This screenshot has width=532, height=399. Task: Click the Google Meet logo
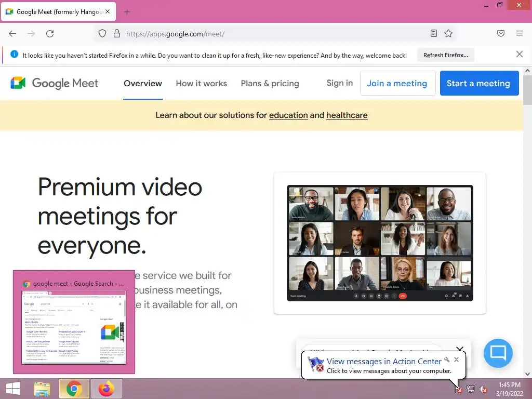[54, 83]
